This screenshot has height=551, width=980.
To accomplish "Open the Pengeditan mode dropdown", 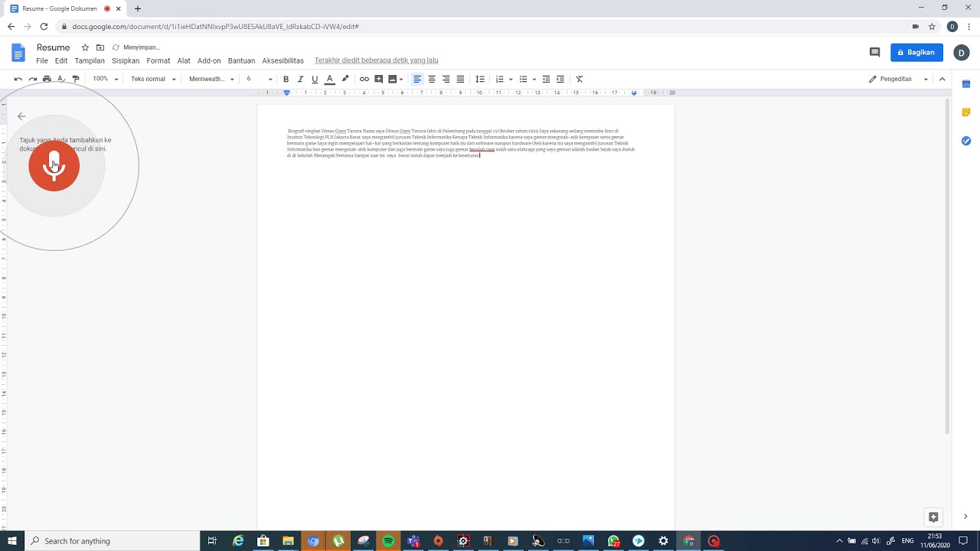I will [x=898, y=79].
